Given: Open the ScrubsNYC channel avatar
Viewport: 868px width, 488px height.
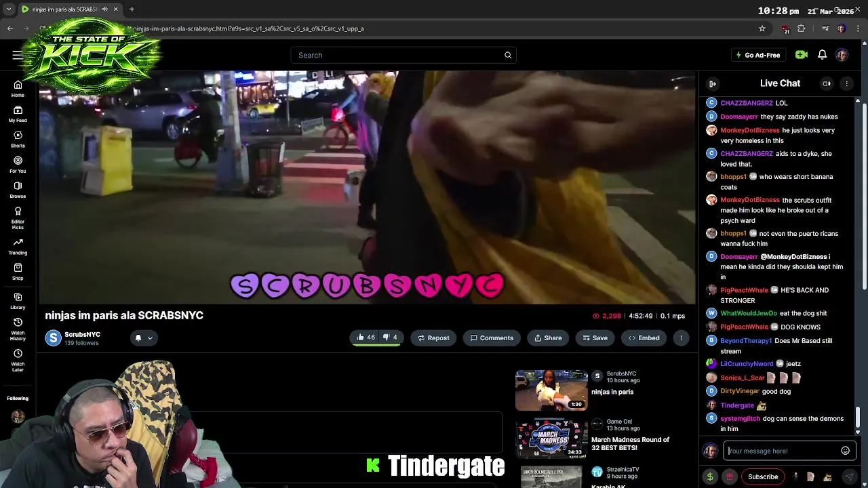Looking at the screenshot, I should (x=53, y=338).
